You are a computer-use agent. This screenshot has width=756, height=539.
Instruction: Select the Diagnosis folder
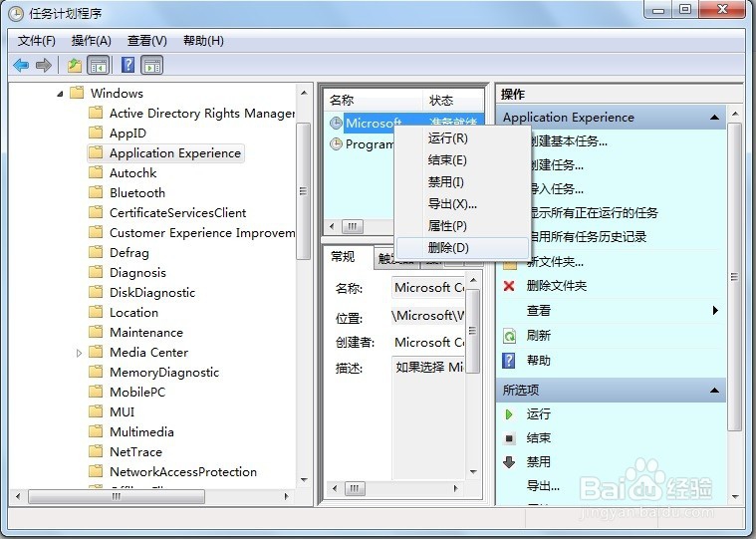[x=137, y=272]
